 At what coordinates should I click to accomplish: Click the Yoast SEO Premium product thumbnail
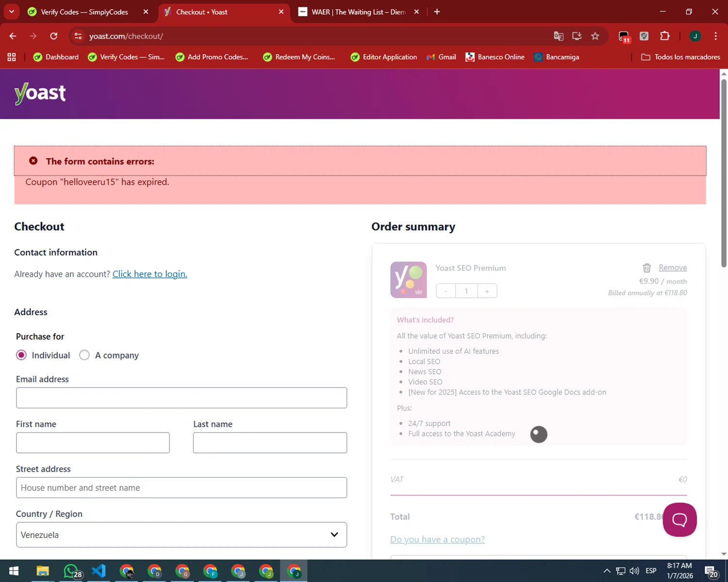pos(409,280)
